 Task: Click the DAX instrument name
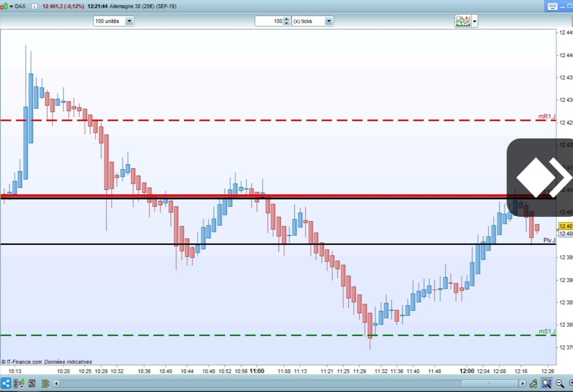[x=20, y=6]
